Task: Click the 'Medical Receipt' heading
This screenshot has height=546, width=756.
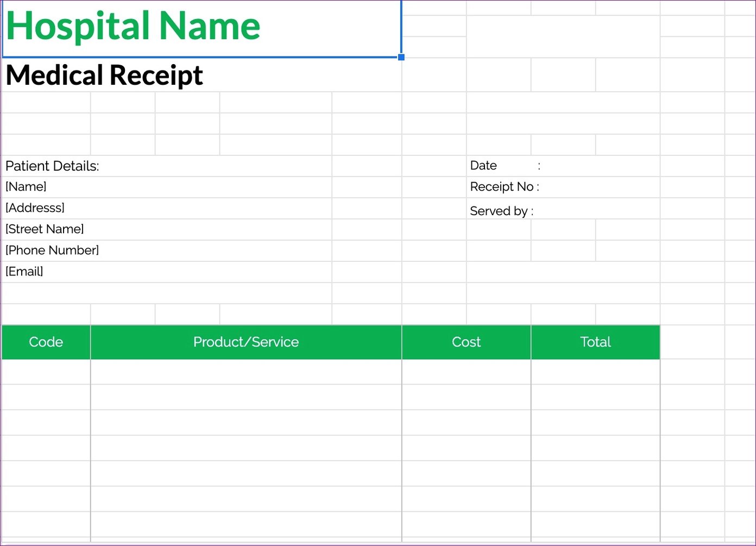Action: [x=104, y=75]
